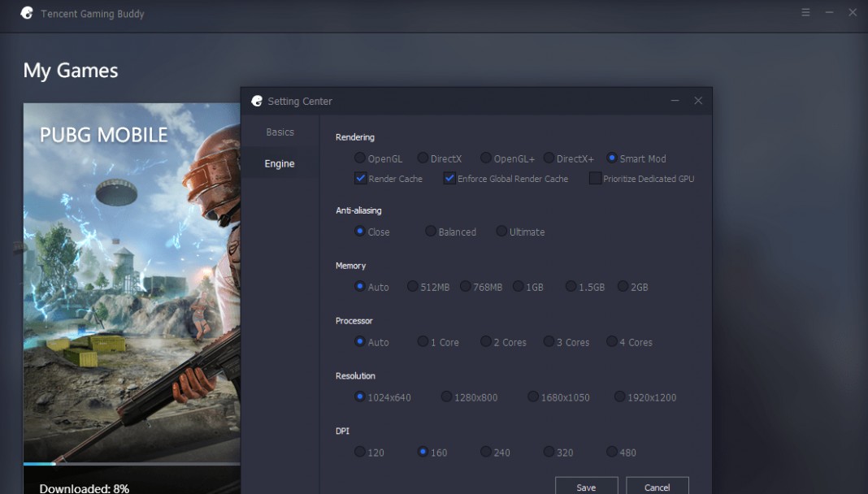Close the Setting Center dialog
Viewport: 868px width, 494px height.
[698, 101]
